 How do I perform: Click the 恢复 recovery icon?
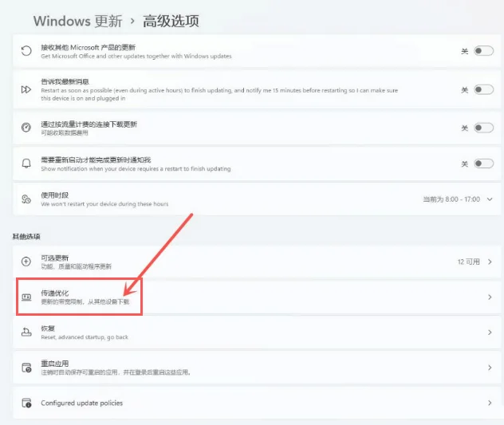(x=26, y=332)
